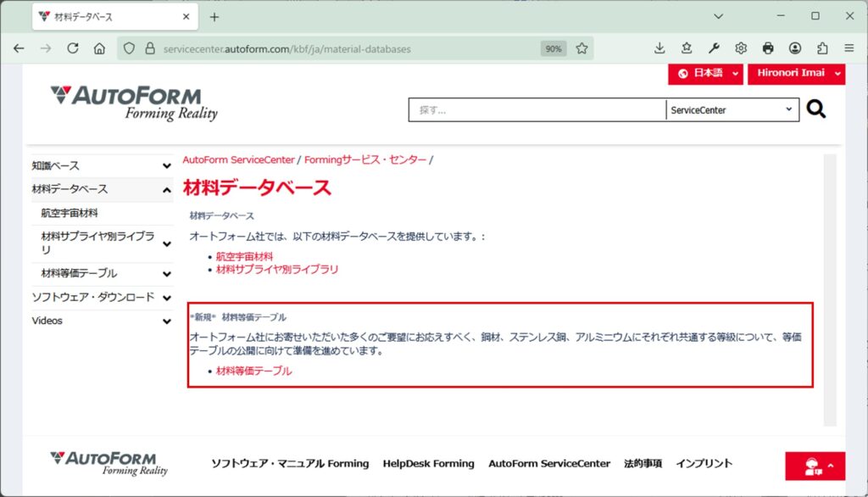Reload the current page
This screenshot has width=868, height=497.
pyautogui.click(x=73, y=48)
